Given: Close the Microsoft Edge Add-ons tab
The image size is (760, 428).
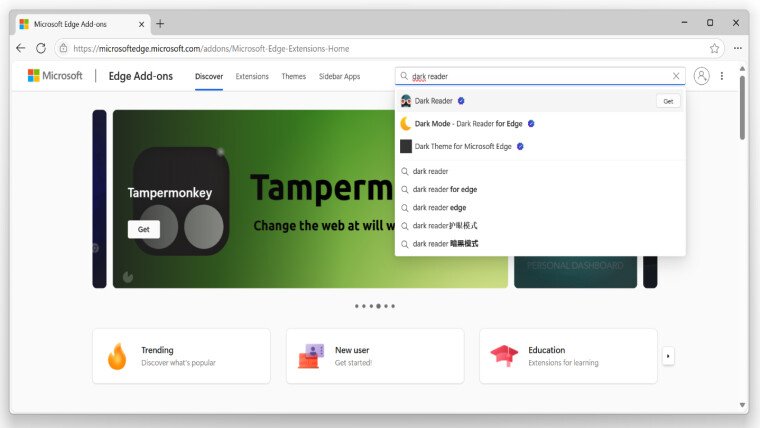Looking at the screenshot, I should click(x=142, y=24).
